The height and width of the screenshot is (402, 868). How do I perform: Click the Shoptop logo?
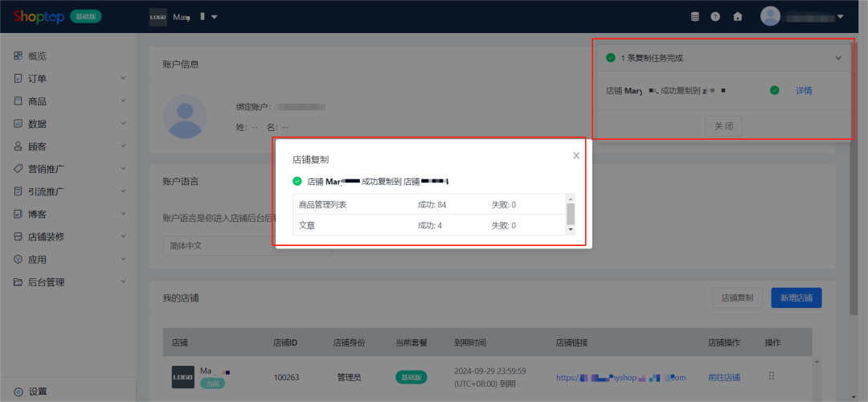pyautogui.click(x=39, y=17)
